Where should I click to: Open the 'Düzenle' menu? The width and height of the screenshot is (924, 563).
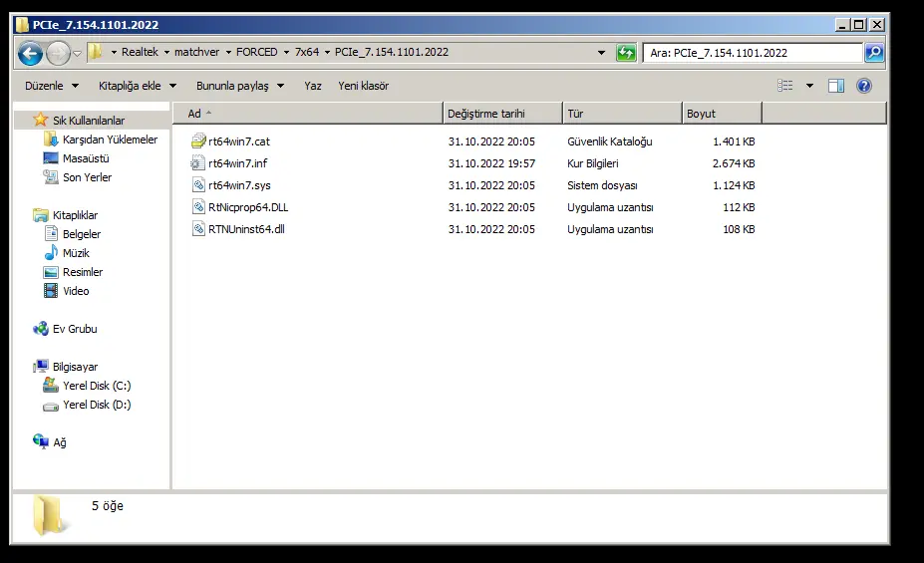tap(51, 86)
